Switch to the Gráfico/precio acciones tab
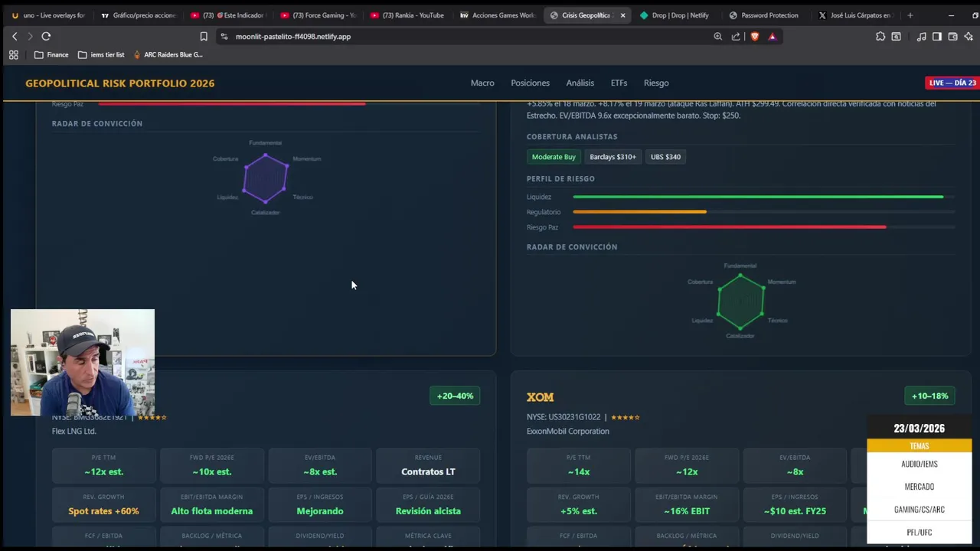The height and width of the screenshot is (551, 980). pos(138,15)
